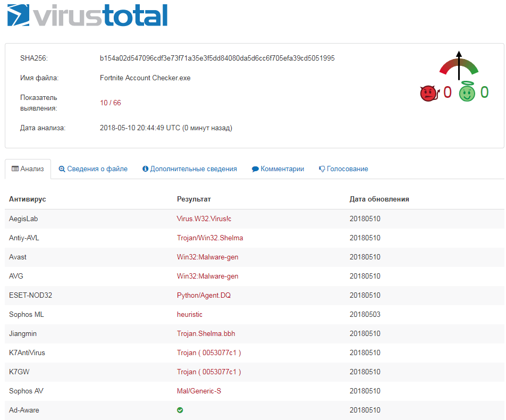This screenshot has height=420, width=506.
Task: Click the Jiangmin antivirus name
Action: [x=22, y=333]
